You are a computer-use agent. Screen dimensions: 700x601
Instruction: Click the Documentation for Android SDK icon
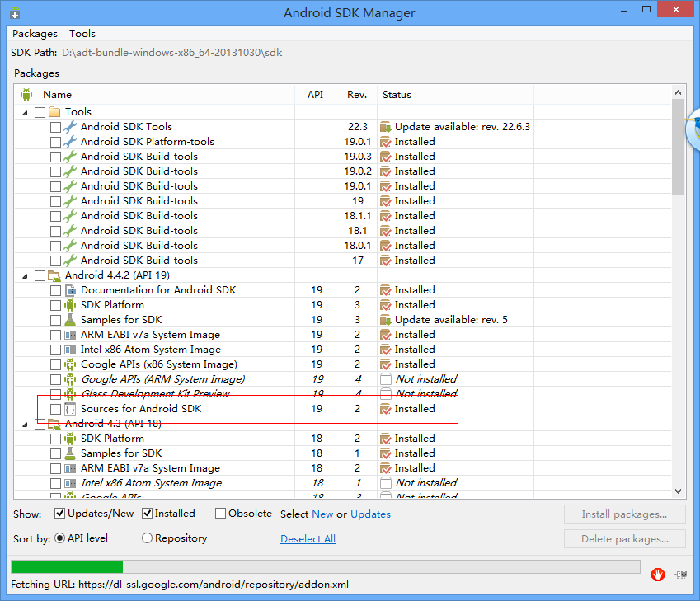pos(70,290)
